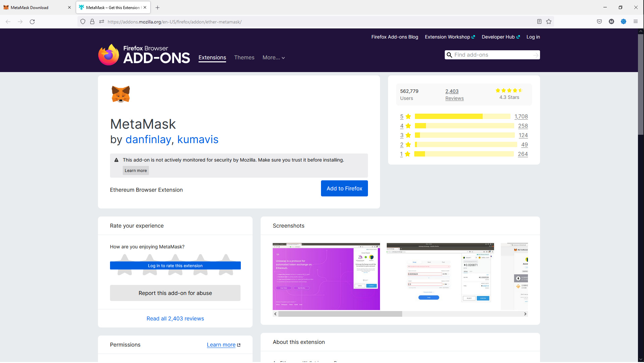Open author kumavis's profile
The width and height of the screenshot is (644, 363).
198,139
